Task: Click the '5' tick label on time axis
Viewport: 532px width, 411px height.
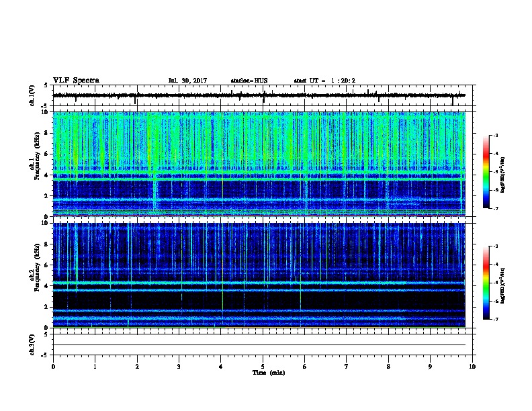Action: coord(263,367)
